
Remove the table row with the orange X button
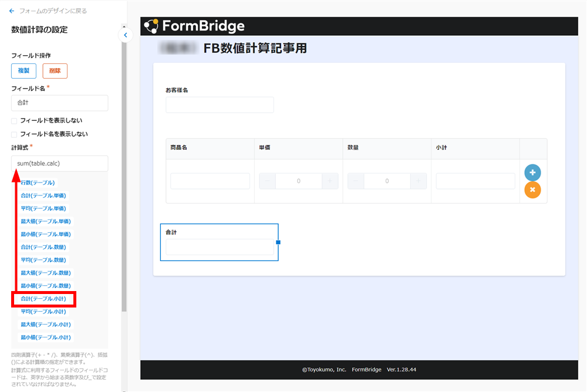coord(532,190)
